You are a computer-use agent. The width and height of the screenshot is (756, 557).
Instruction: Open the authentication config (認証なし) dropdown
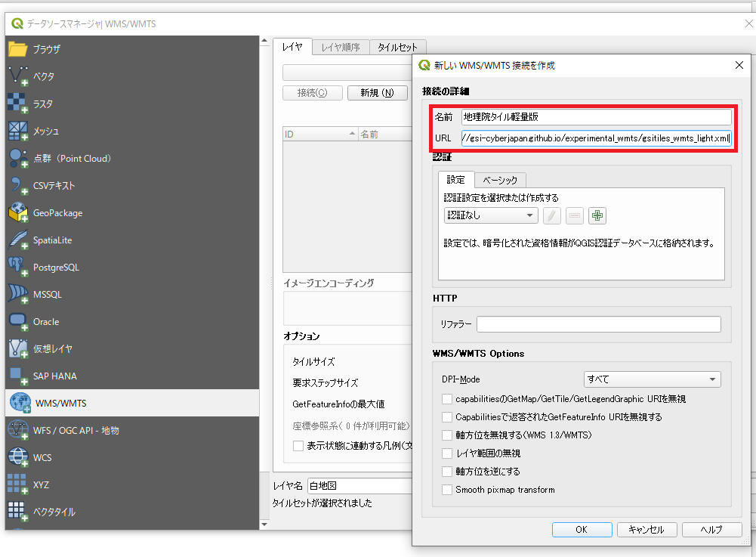click(490, 215)
